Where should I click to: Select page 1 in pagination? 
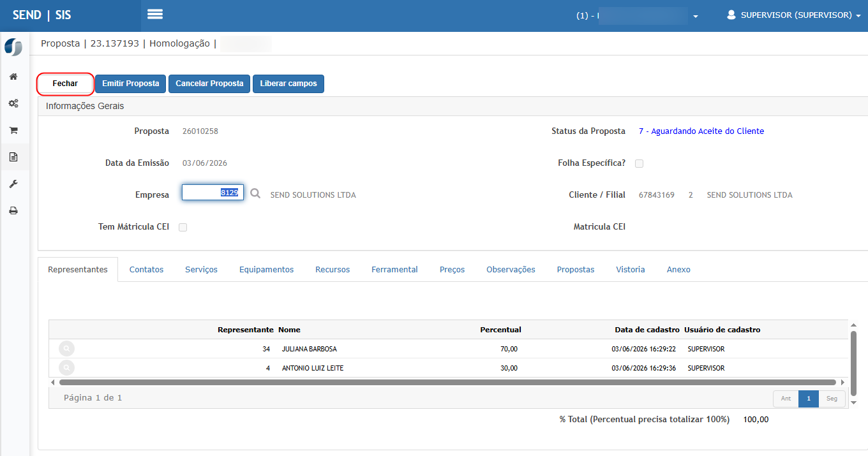[809, 399]
